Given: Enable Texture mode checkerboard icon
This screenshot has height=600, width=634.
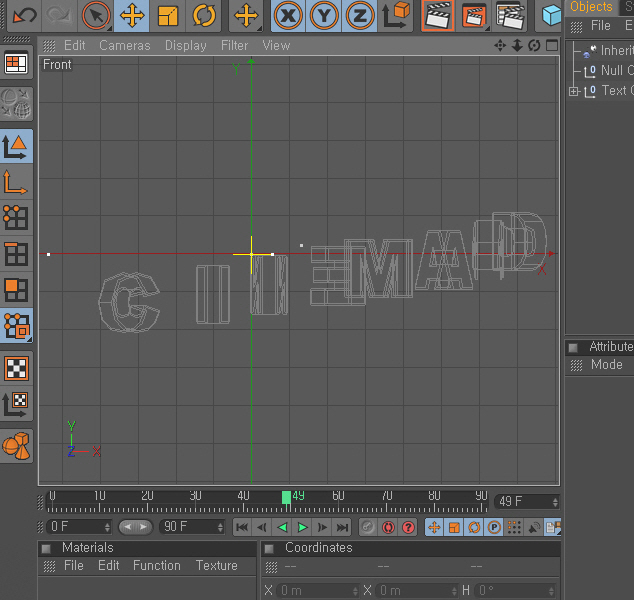Looking at the screenshot, I should 16,368.
